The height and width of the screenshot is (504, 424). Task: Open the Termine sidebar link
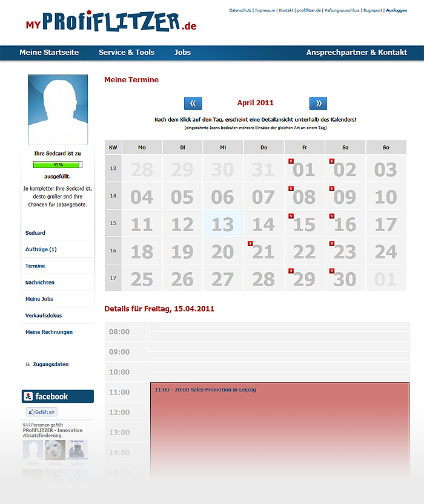[x=35, y=266]
